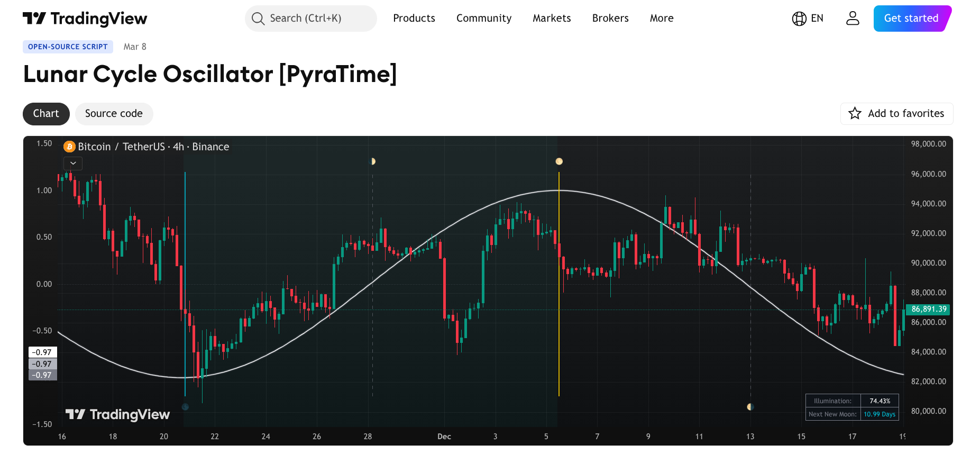Image resolution: width=980 pixels, height=454 pixels.
Task: Switch to the Source code tab
Action: (x=114, y=114)
